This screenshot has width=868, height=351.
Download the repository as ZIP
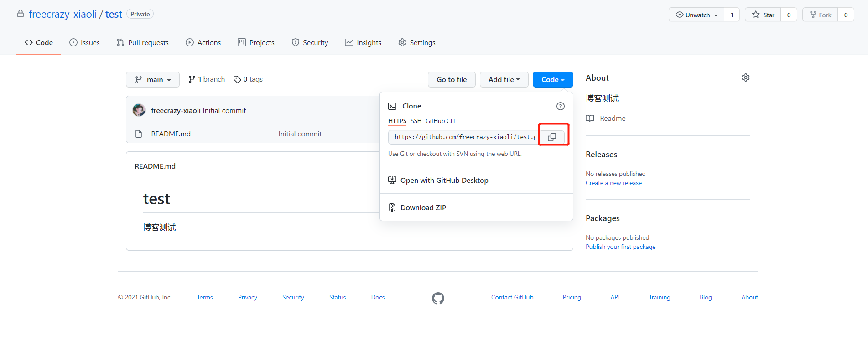point(423,208)
